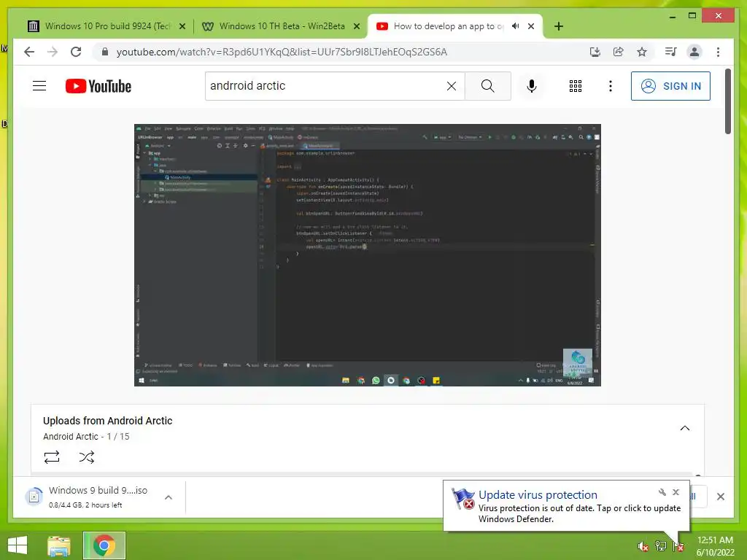Click the browser forward arrow

(53, 52)
